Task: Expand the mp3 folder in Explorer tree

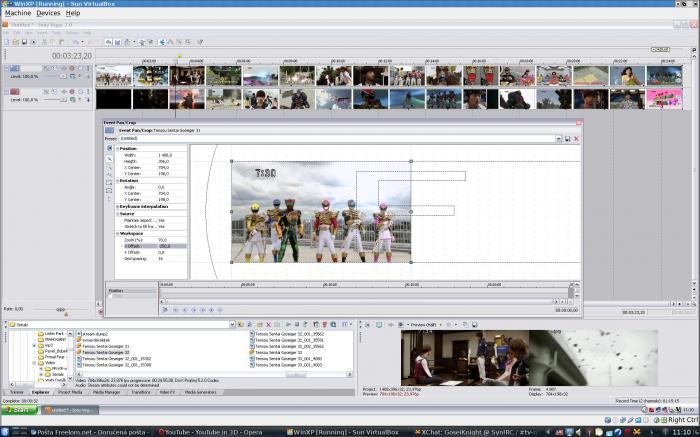Action: coord(34,345)
